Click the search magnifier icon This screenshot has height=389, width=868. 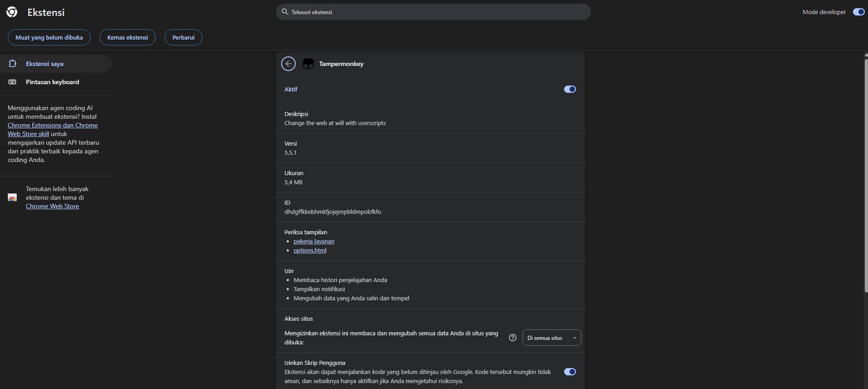point(285,12)
